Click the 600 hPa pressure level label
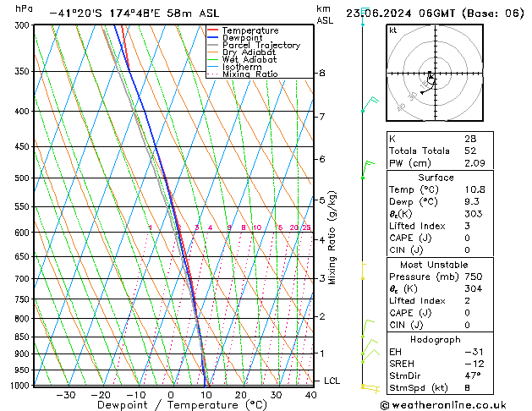This screenshot has height=411, width=532. (x=24, y=233)
